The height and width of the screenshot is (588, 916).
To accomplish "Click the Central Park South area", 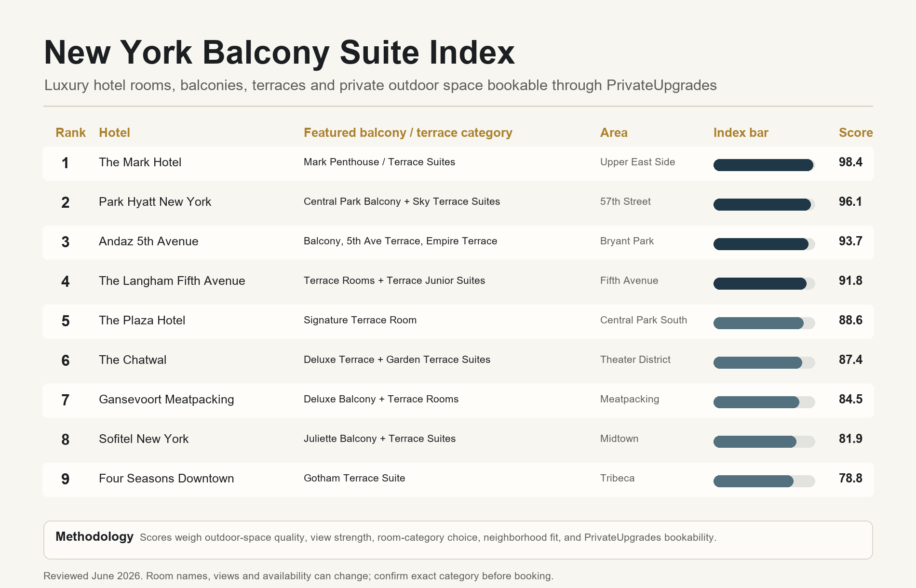I will coord(644,320).
